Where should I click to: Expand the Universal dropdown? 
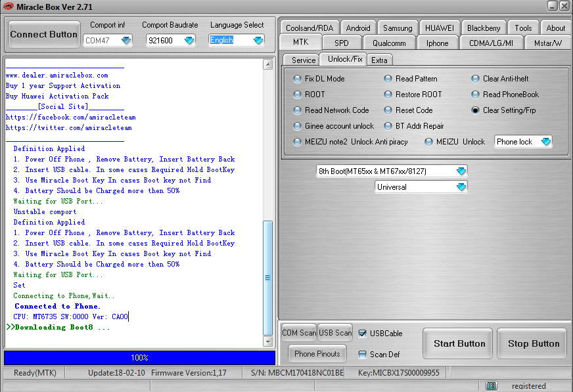pyautogui.click(x=461, y=187)
